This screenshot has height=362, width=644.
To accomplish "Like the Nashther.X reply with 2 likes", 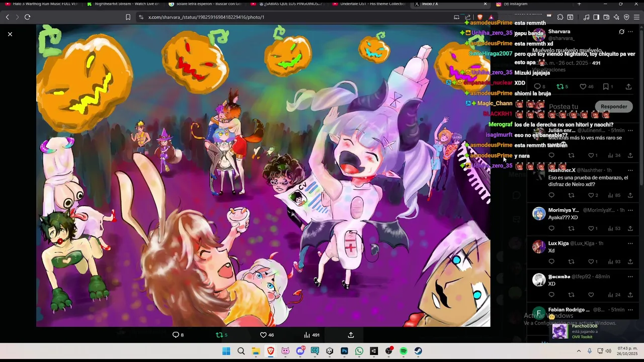I will [591, 195].
